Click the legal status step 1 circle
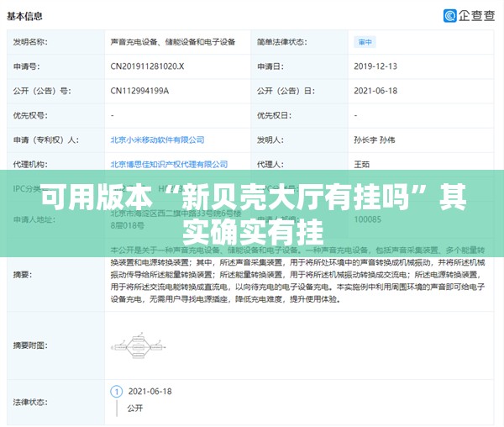This screenshot has width=504, height=427. click(x=117, y=392)
